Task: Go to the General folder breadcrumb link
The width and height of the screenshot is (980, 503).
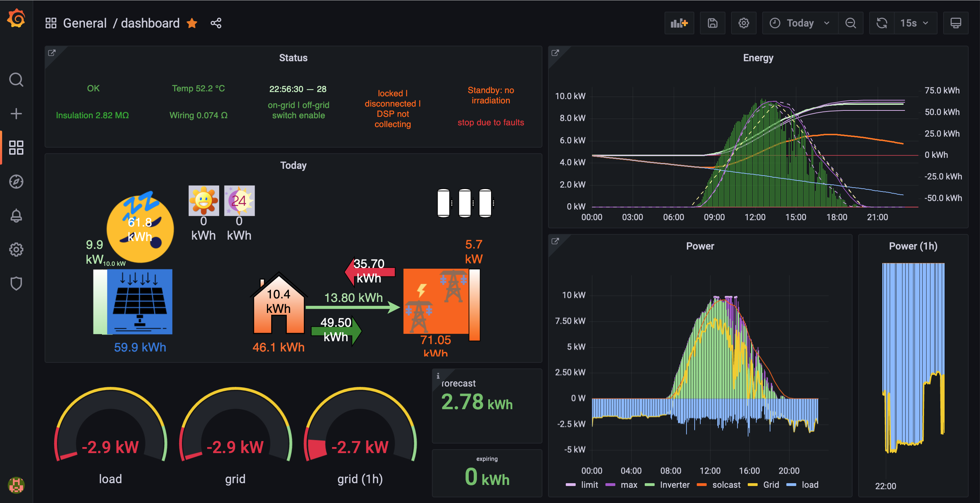Action: (85, 23)
